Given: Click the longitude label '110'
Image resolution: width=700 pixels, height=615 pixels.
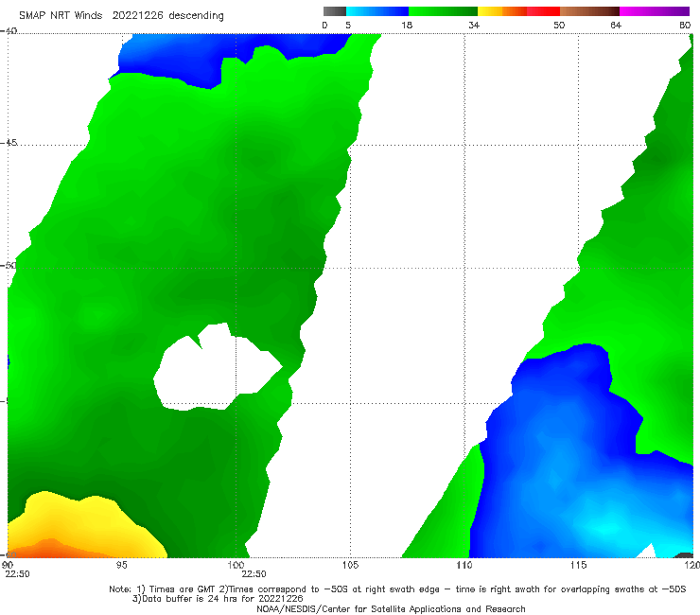Looking at the screenshot, I should pyautogui.click(x=464, y=565).
